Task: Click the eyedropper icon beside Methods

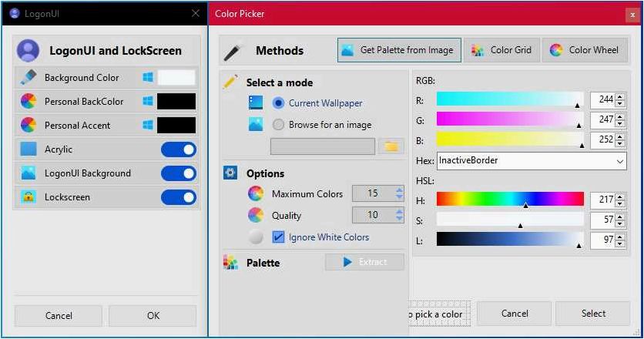Action: coord(233,51)
